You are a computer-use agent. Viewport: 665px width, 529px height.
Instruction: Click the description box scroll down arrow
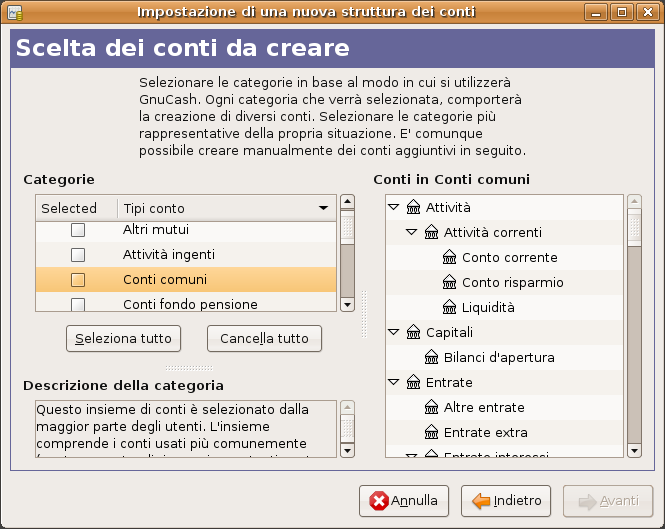click(347, 451)
